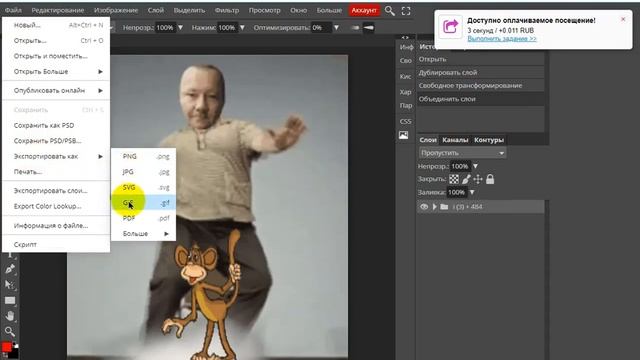
Task: Open the image panel icon below CSS
Action: pyautogui.click(x=404, y=135)
